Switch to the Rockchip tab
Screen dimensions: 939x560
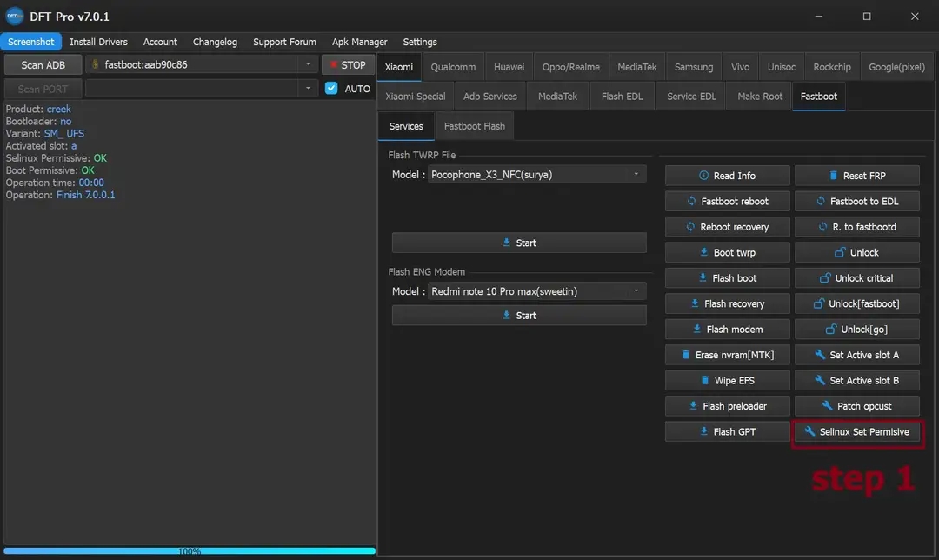point(832,67)
